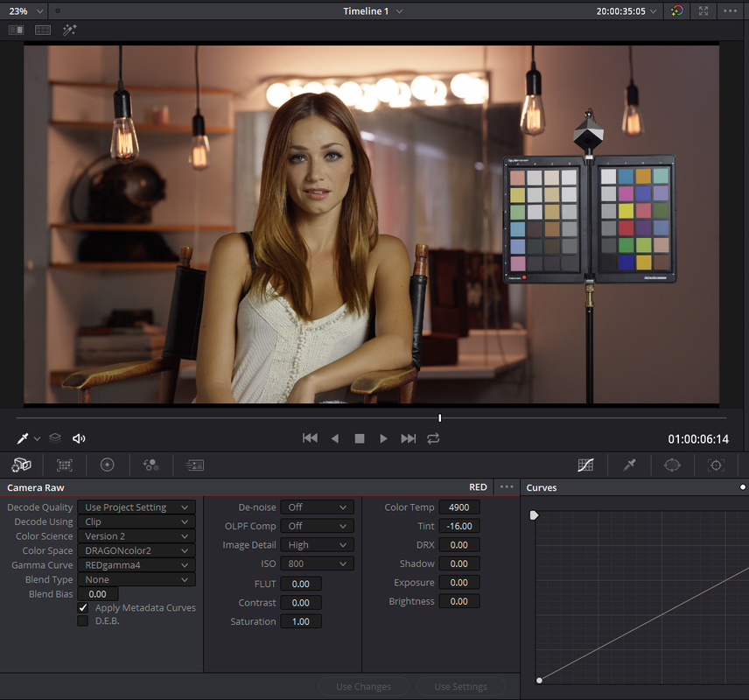Toggle the image wipe viewer icon
This screenshot has height=700, width=749.
coord(17,30)
